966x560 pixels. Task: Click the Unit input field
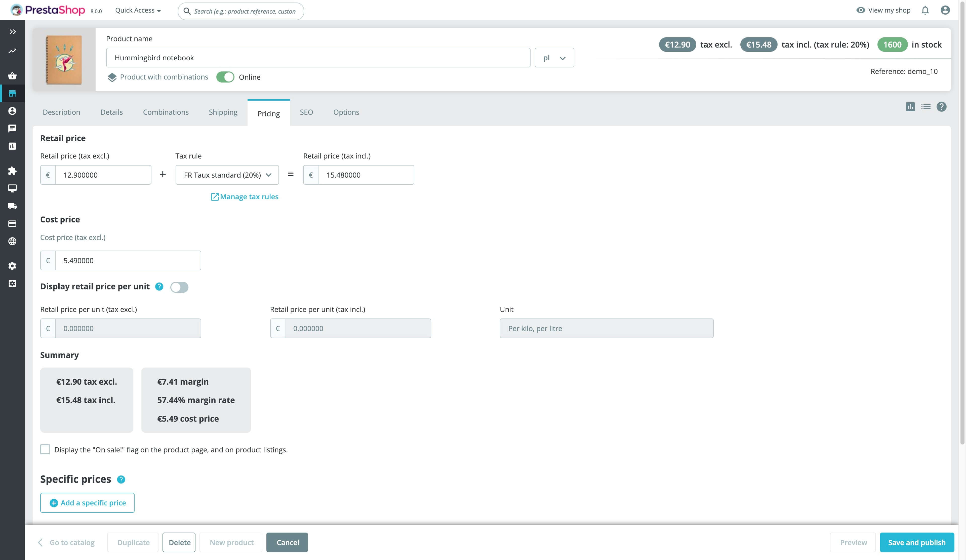(607, 328)
